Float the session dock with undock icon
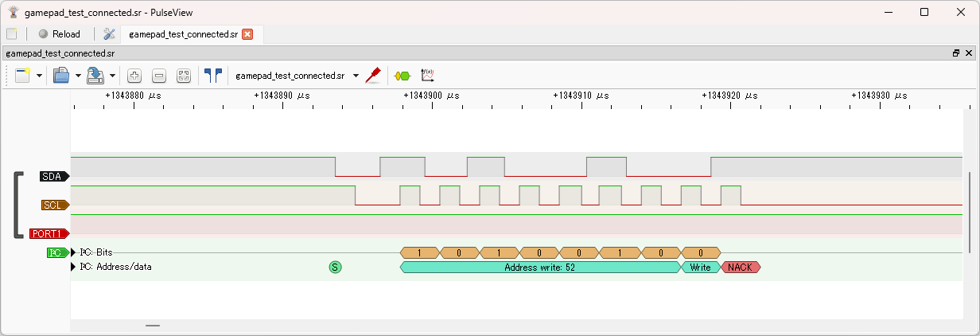Screen dimensions: 980x336 click(956, 53)
